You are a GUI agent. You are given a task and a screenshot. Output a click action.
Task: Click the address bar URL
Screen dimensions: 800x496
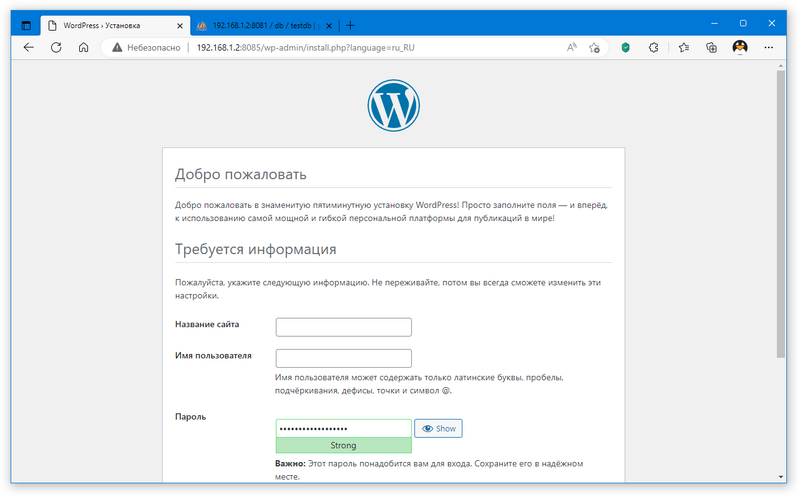click(x=306, y=47)
